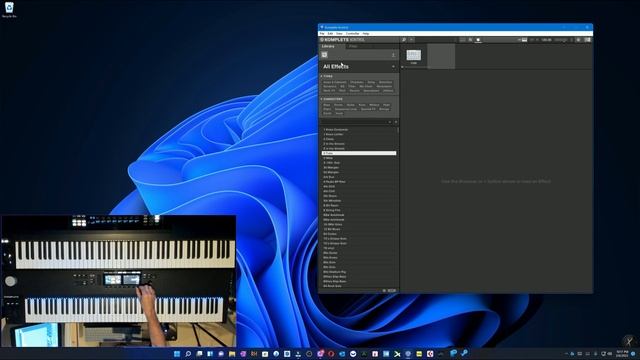Image resolution: width=640 pixels, height=360 pixels.
Task: Open File Explorer from taskbar
Action: 232,354
